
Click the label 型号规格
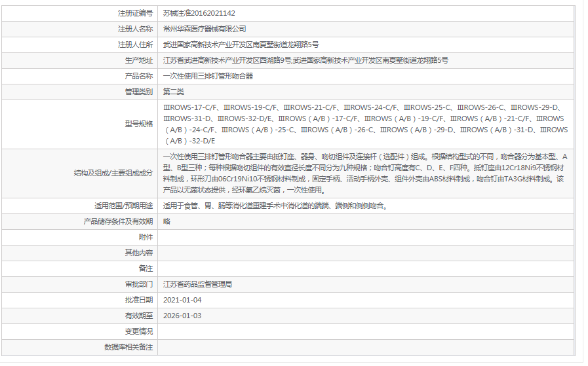(139, 124)
